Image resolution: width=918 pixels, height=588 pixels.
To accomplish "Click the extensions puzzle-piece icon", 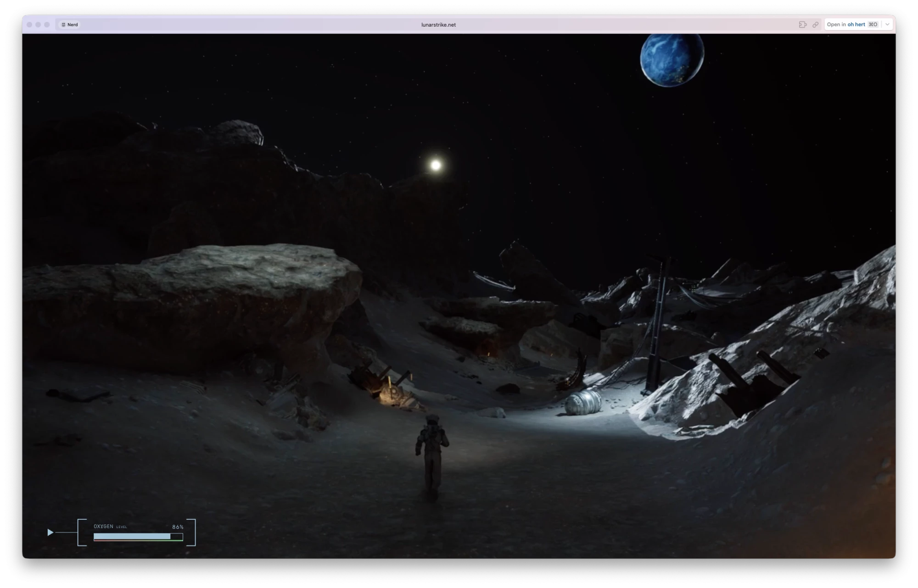I will [802, 25].
